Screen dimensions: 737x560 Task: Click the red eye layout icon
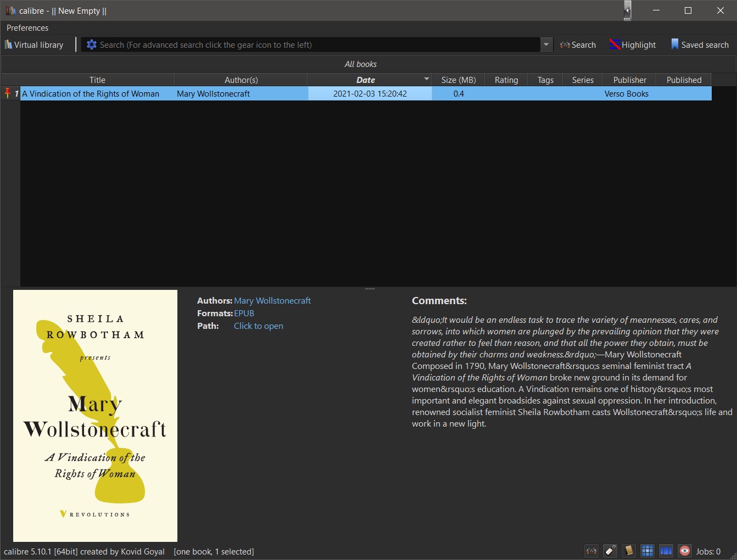pos(685,551)
